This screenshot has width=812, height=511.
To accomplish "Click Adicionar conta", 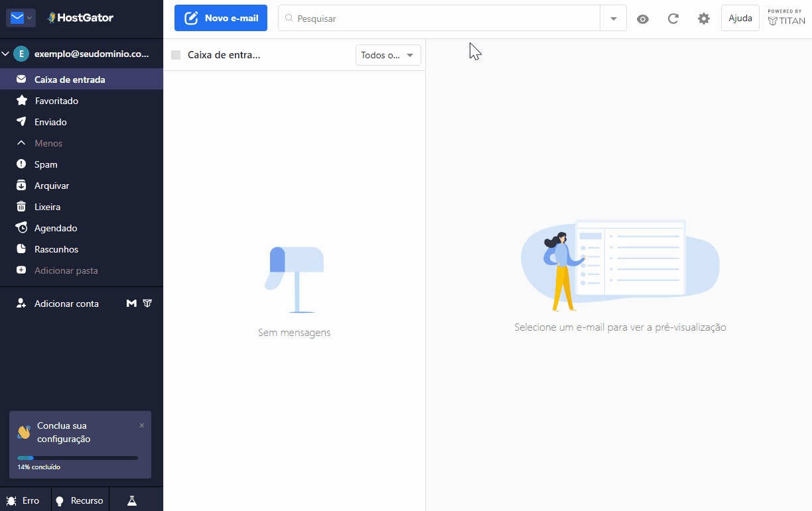I will [x=66, y=304].
